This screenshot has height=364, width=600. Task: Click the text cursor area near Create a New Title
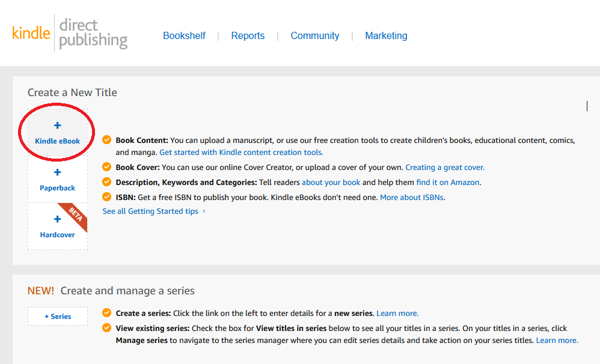tap(586, 106)
